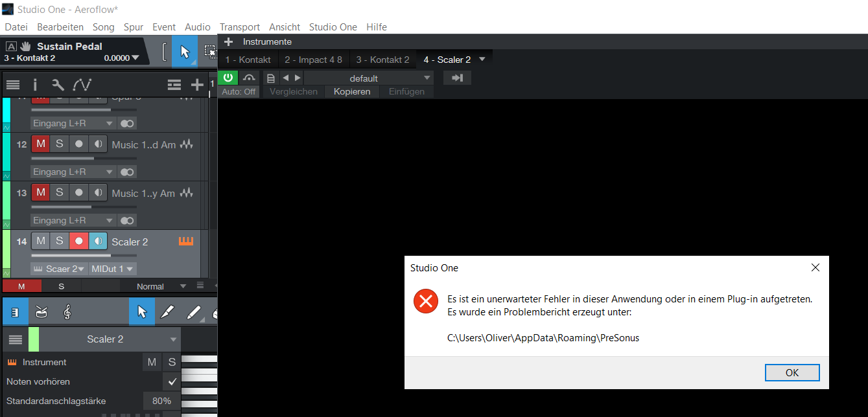Open the editor track list icon
The width and height of the screenshot is (868, 417).
click(16, 339)
